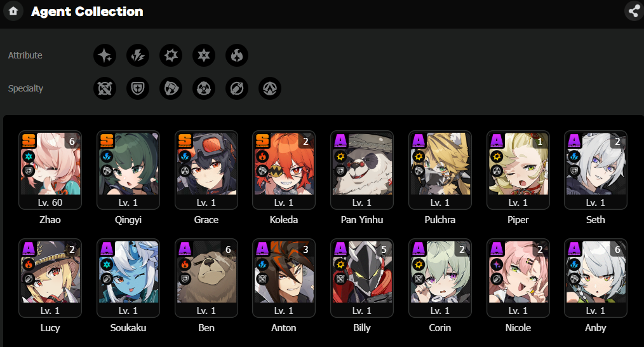Enable the Anomaly radiation specialty filter
This screenshot has width=644, height=347.
pos(204,88)
